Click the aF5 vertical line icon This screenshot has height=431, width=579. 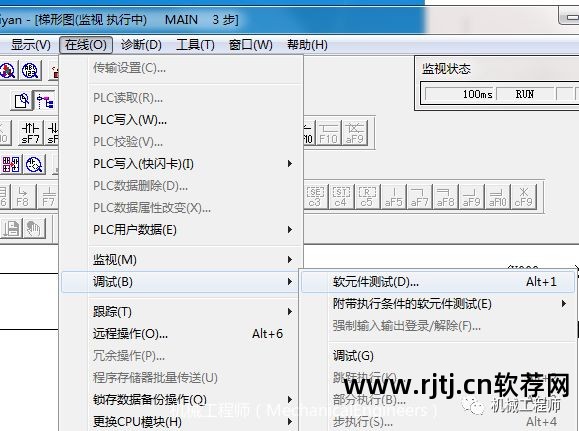tap(393, 196)
